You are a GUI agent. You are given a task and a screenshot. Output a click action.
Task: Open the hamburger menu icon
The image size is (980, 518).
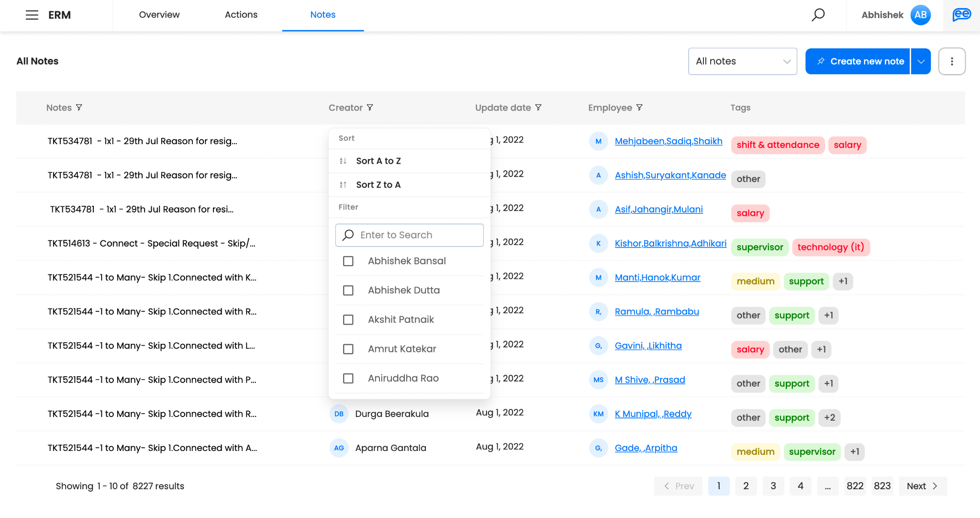click(x=32, y=15)
